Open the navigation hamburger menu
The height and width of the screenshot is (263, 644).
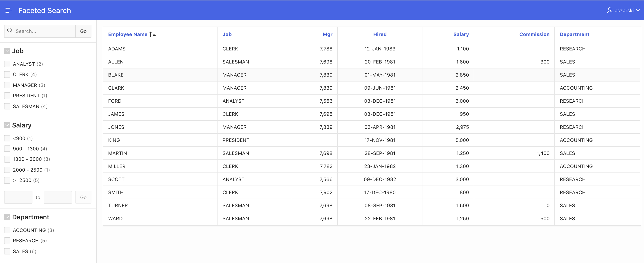coord(9,10)
